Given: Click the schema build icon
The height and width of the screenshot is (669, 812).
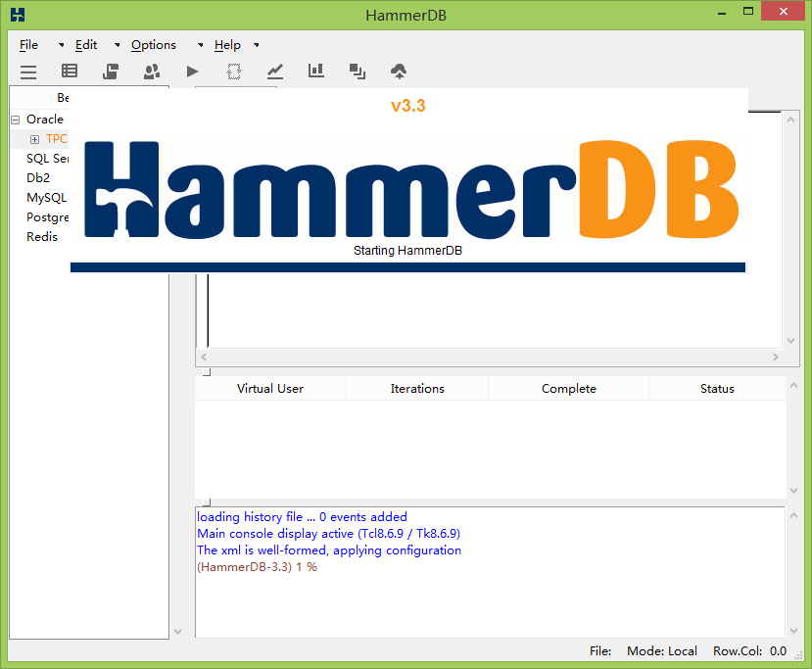Looking at the screenshot, I should 111,71.
